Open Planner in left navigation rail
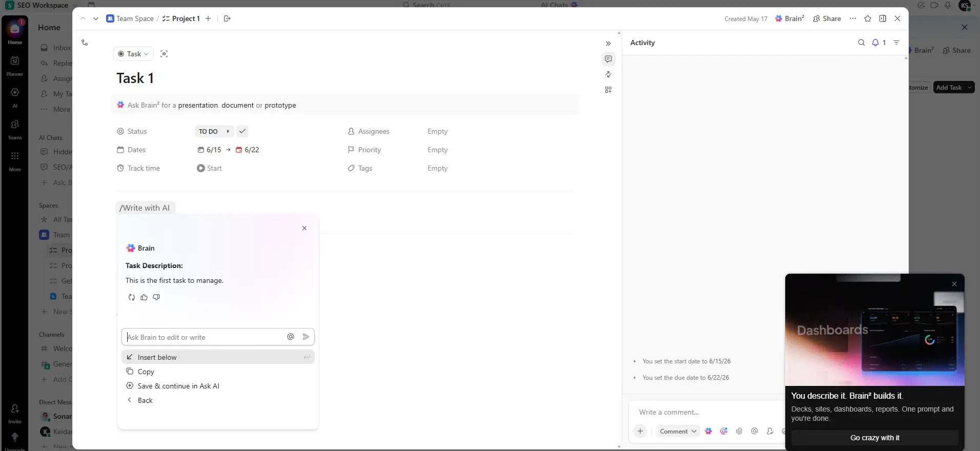Image resolution: width=980 pixels, height=451 pixels. (x=15, y=66)
